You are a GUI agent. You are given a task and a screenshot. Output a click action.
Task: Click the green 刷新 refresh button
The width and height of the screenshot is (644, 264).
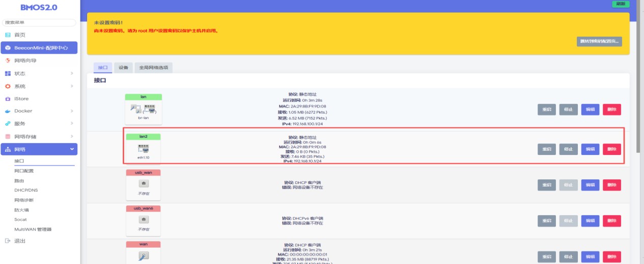pos(621,4)
